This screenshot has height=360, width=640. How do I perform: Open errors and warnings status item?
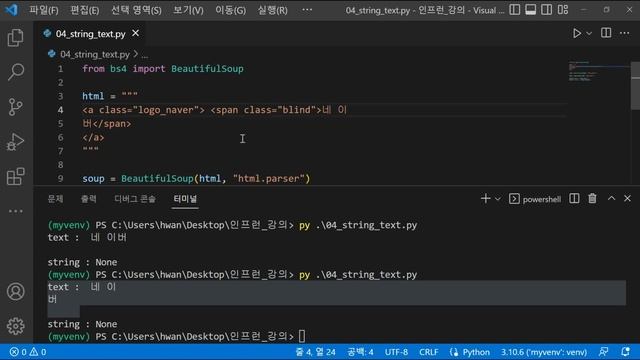click(x=28, y=352)
